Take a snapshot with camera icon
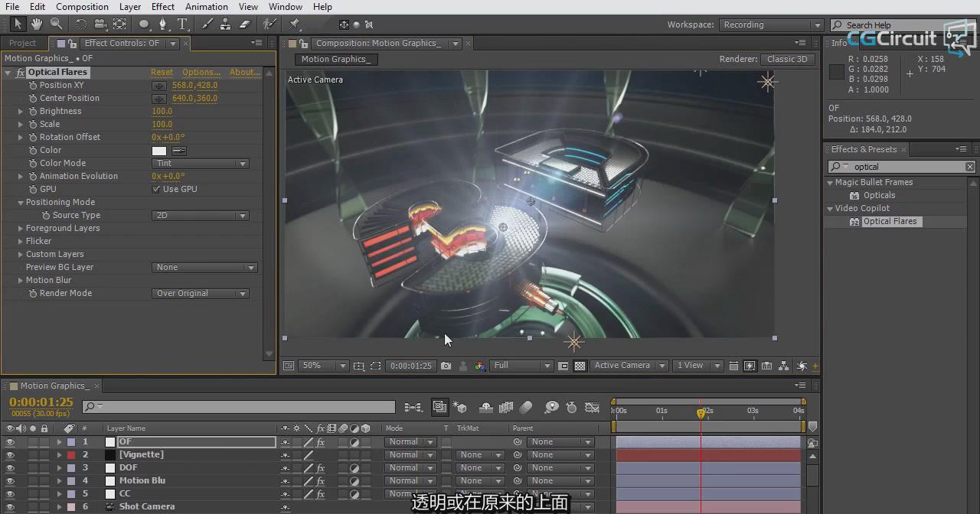This screenshot has width=980, height=514. [x=446, y=366]
